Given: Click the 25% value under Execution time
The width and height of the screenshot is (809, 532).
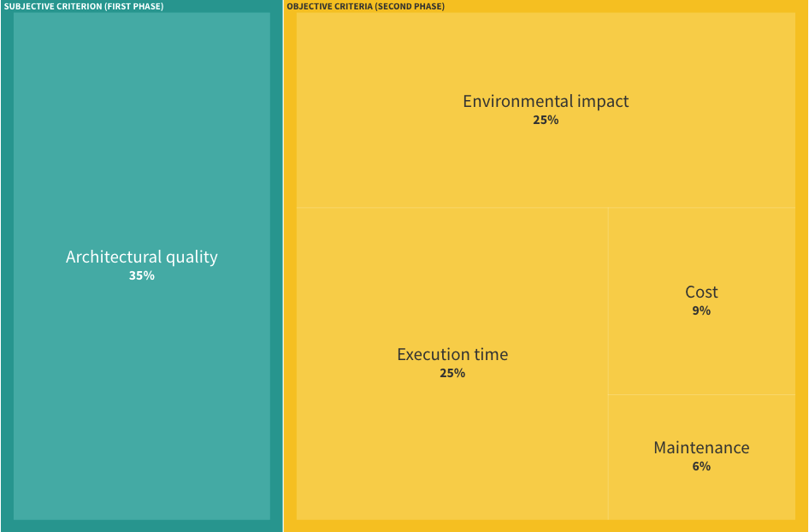Looking at the screenshot, I should [x=452, y=374].
